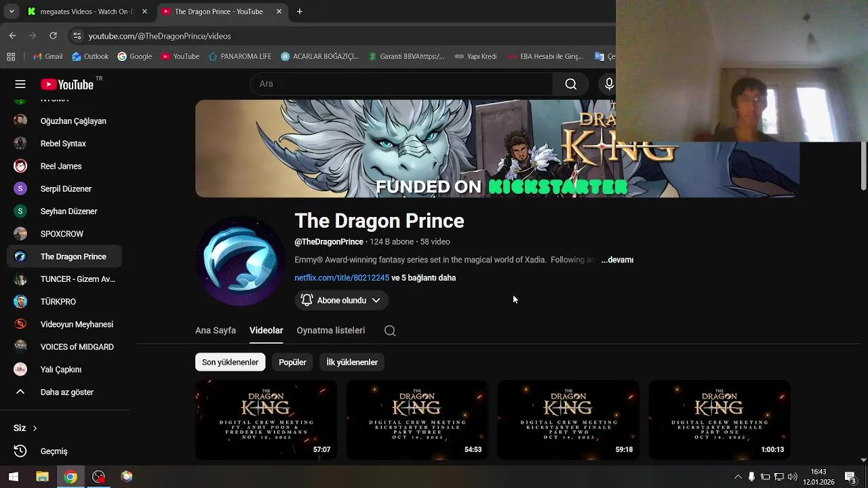Open Oğuzhan Çağlayan subscription avatar
This screenshot has width=868, height=488.
click(20, 121)
